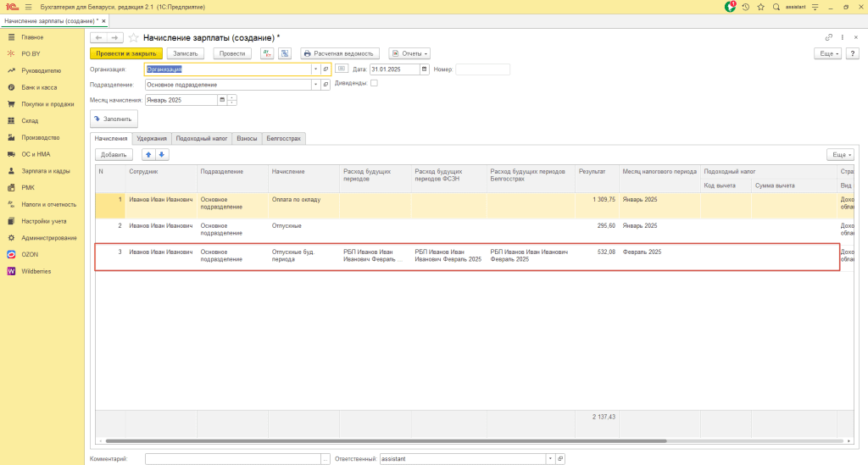The width and height of the screenshot is (868, 465).
Task: Open the Склад sidebar section
Action: 30,120
